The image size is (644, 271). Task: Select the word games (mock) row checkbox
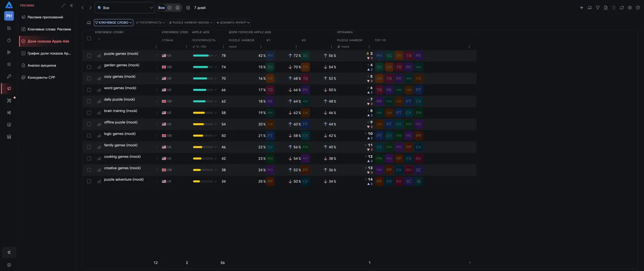[89, 90]
